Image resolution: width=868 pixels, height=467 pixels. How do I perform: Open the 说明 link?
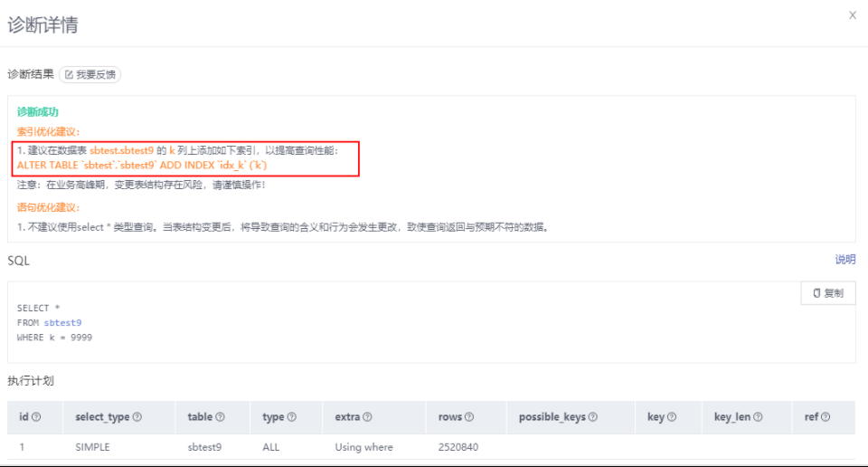pyautogui.click(x=844, y=260)
